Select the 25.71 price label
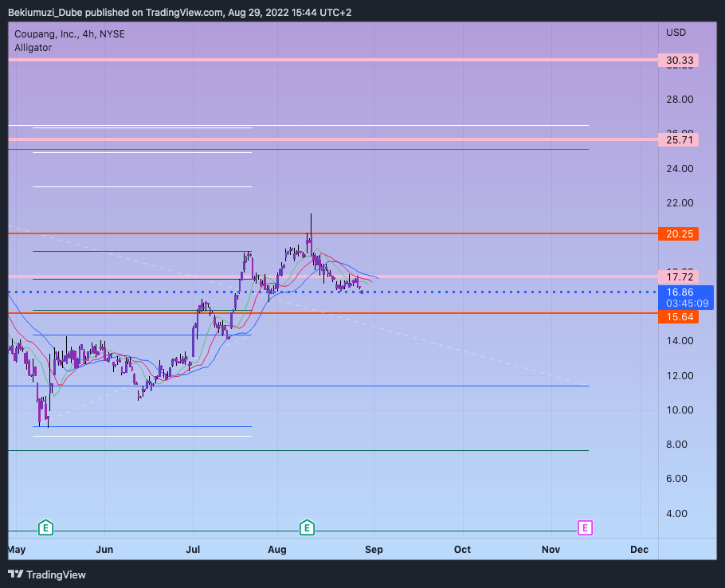 [x=678, y=139]
